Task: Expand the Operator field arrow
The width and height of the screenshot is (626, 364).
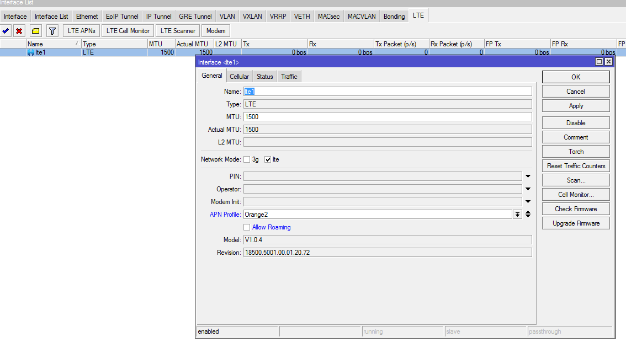Action: click(528, 189)
